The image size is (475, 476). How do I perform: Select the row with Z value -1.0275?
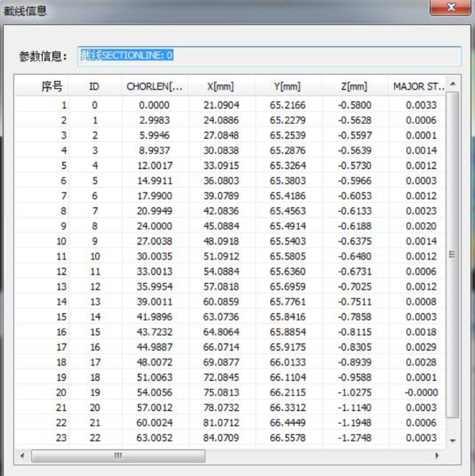click(x=230, y=392)
